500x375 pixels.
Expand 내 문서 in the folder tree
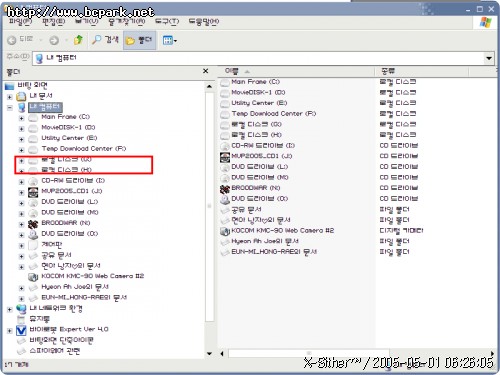tap(10, 97)
